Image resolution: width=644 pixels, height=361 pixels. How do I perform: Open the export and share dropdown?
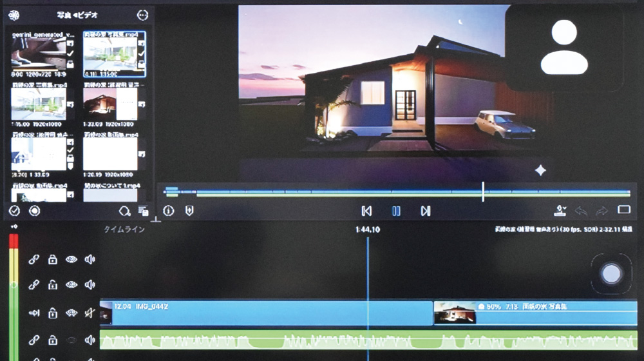(560, 211)
